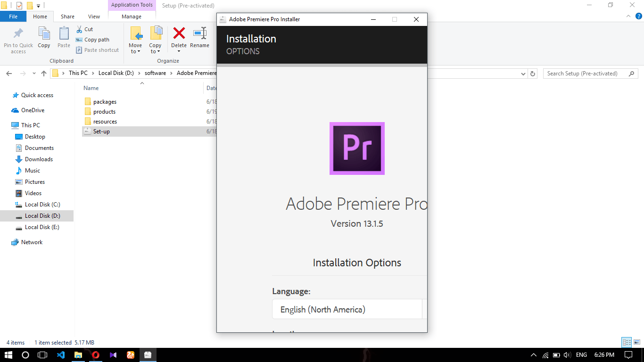Click the Paste icon in the ribbon
Viewport: 644px width, 362px height.
(63, 39)
